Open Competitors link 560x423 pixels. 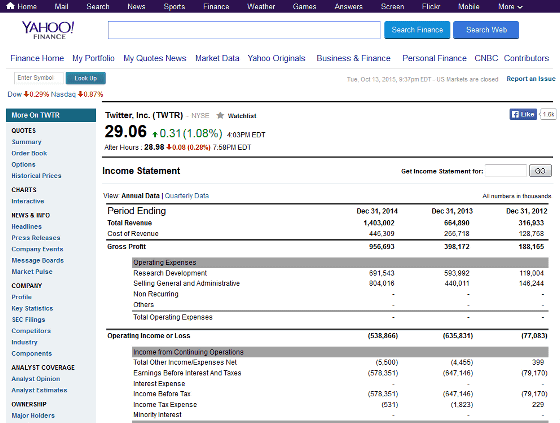[31, 331]
